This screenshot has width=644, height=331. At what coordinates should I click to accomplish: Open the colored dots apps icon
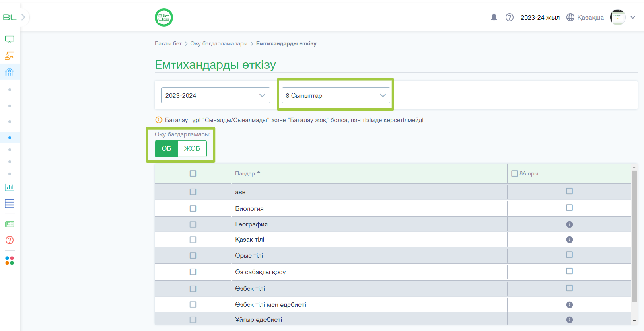[x=10, y=261]
